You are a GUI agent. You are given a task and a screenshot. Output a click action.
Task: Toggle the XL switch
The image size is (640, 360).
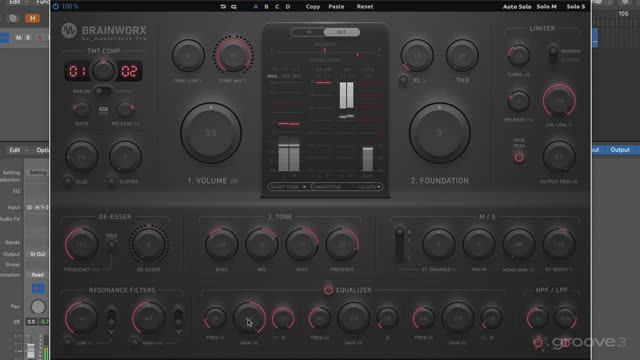pos(403,80)
